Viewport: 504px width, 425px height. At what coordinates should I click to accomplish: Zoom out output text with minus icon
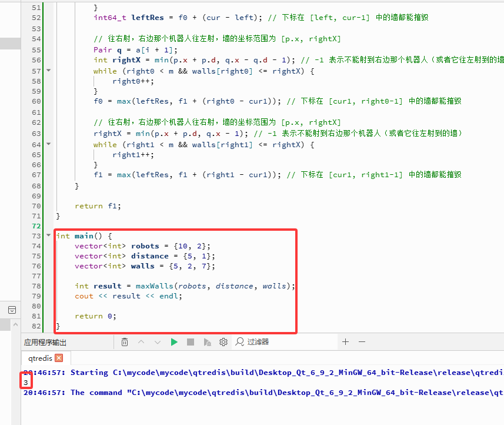[x=362, y=342]
